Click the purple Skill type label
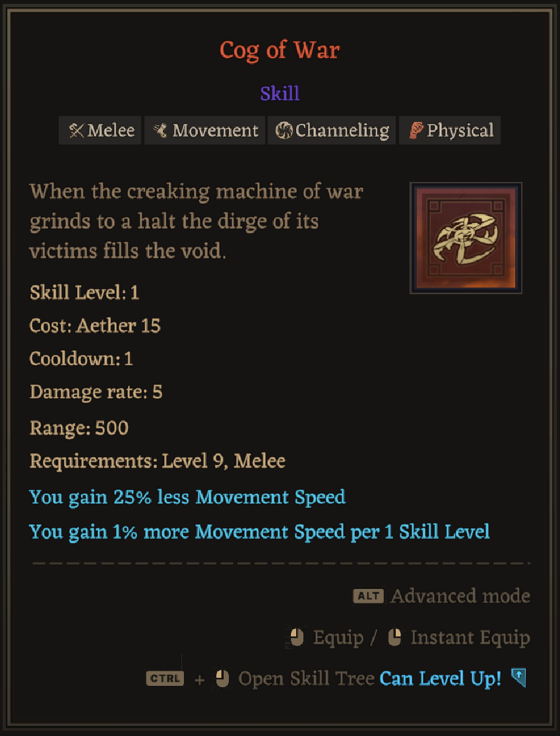 point(280,94)
